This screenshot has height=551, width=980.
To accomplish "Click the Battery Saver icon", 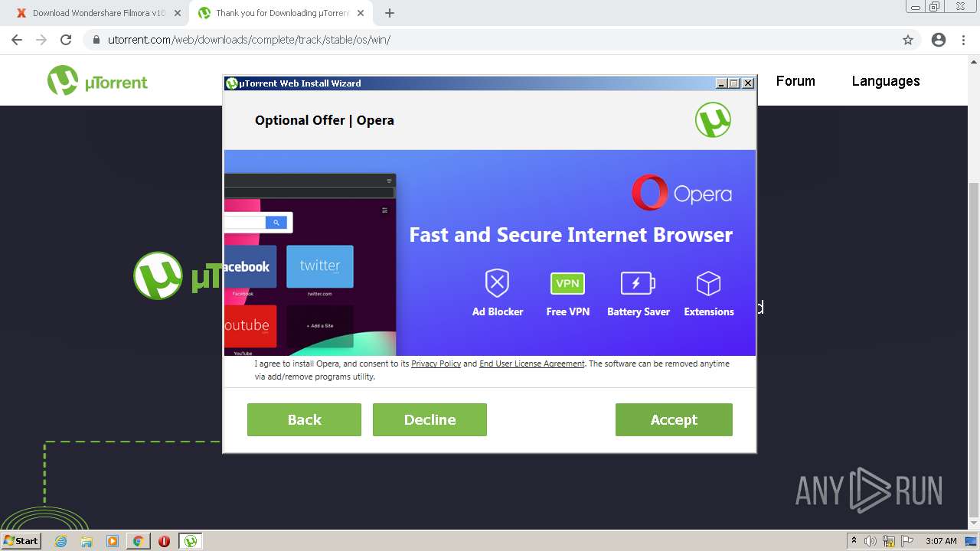I will [638, 283].
